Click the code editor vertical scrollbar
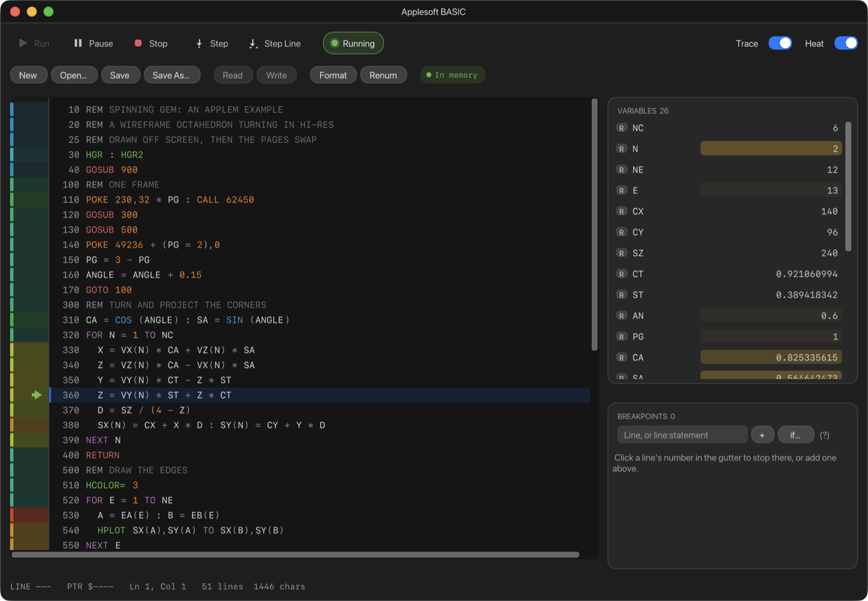Screen dimensions: 868x601 [595, 224]
